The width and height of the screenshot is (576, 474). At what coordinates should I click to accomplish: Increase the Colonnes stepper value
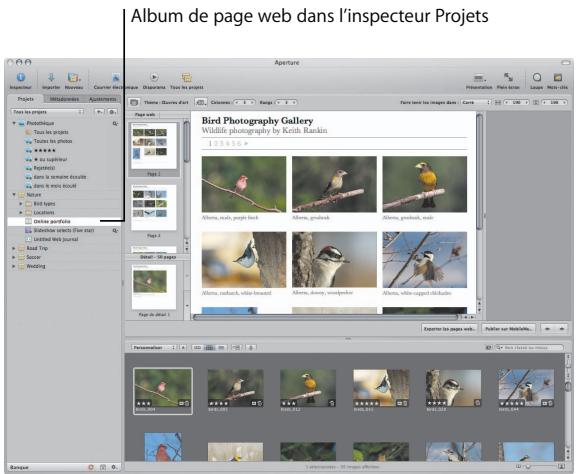[252, 103]
